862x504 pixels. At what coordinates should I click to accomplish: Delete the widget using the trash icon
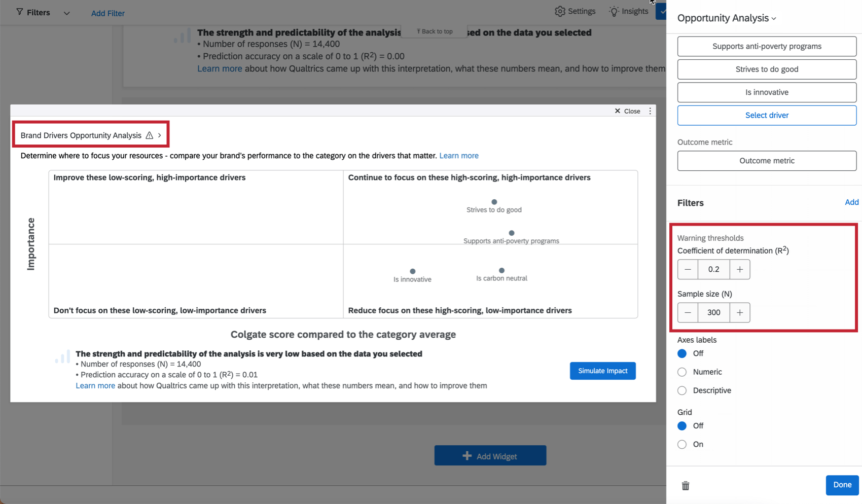[x=685, y=485]
